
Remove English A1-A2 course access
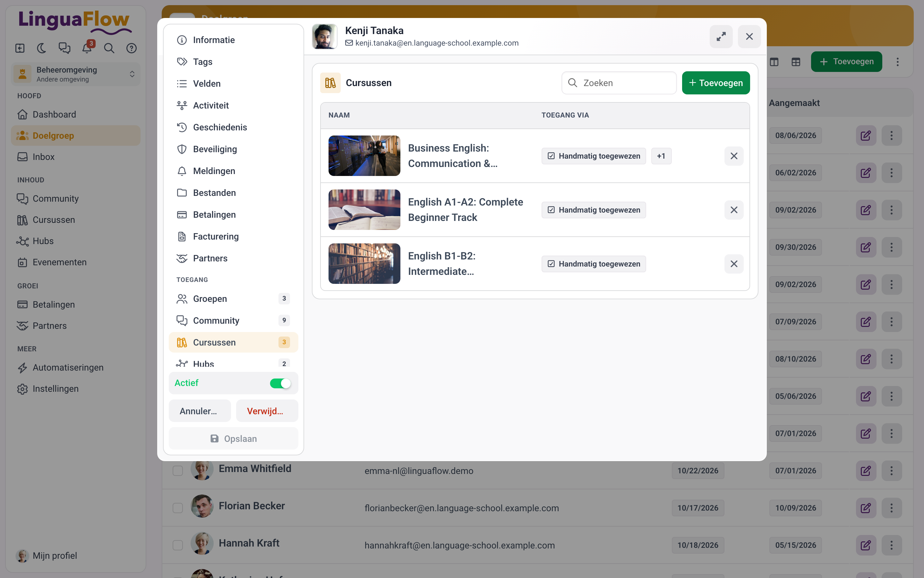[x=734, y=210]
